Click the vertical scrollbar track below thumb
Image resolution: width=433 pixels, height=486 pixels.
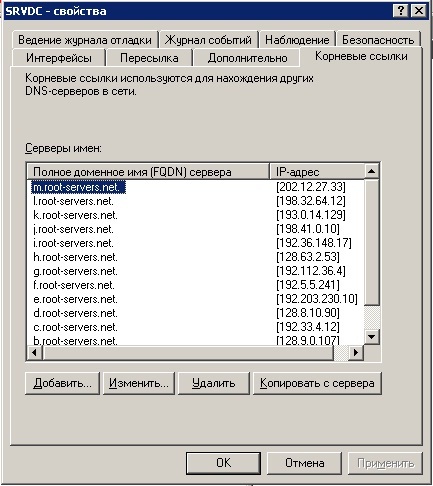tap(371, 318)
